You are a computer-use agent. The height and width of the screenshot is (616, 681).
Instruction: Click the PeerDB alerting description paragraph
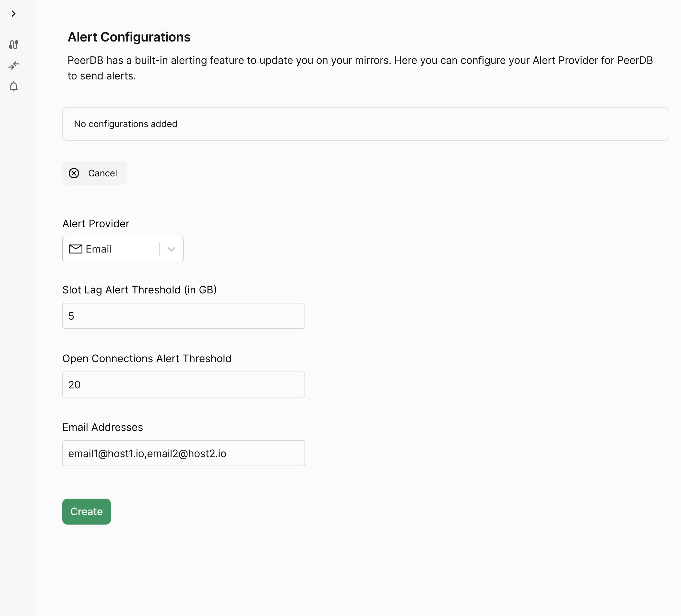tap(360, 68)
